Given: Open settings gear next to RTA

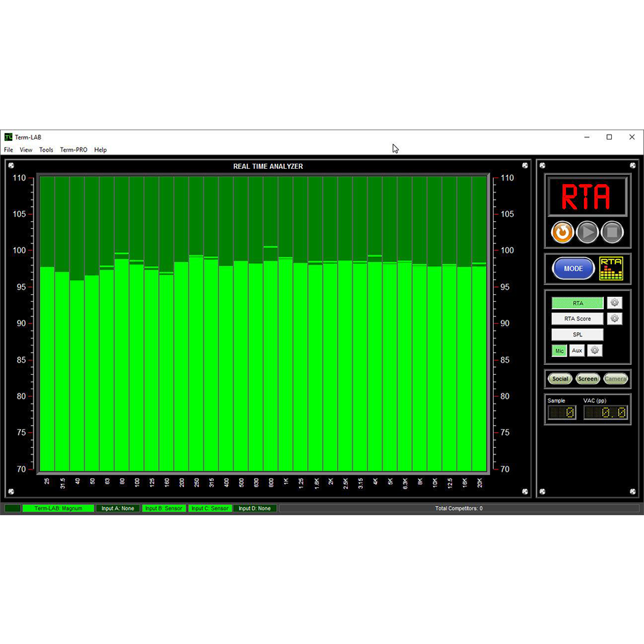Looking at the screenshot, I should pos(614,303).
